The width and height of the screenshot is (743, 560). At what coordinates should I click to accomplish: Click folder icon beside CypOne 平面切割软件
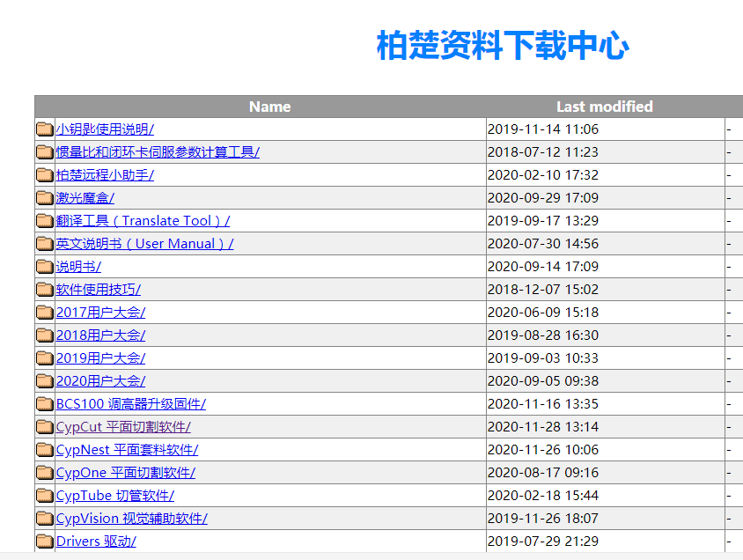[45, 472]
